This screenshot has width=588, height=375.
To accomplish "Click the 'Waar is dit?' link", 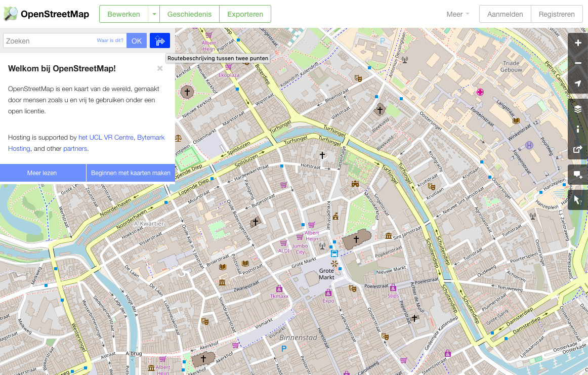I will click(x=110, y=40).
